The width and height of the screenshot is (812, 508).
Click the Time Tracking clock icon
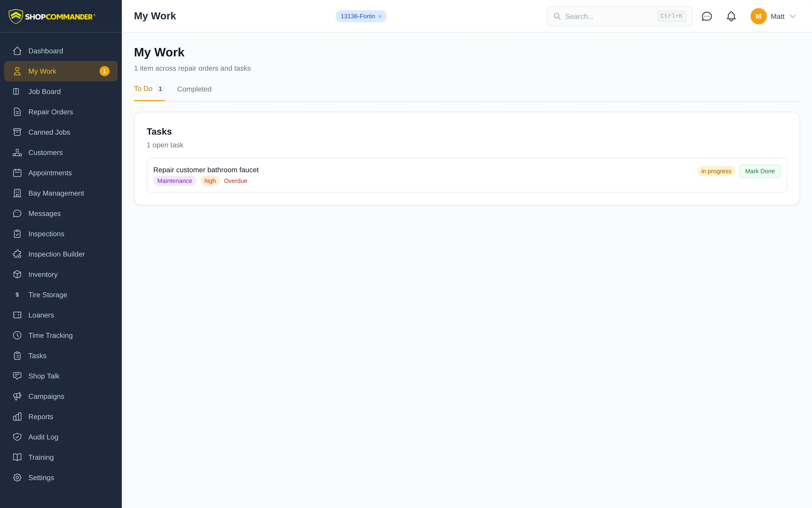[17, 336]
